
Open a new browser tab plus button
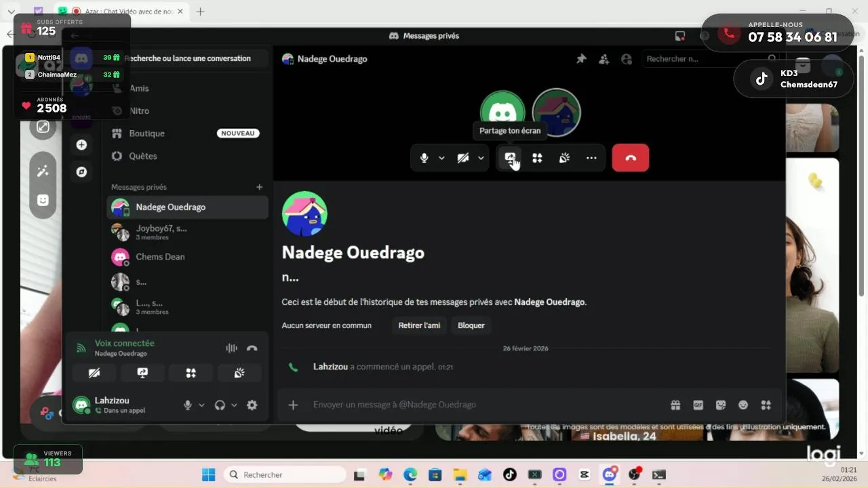point(201,12)
